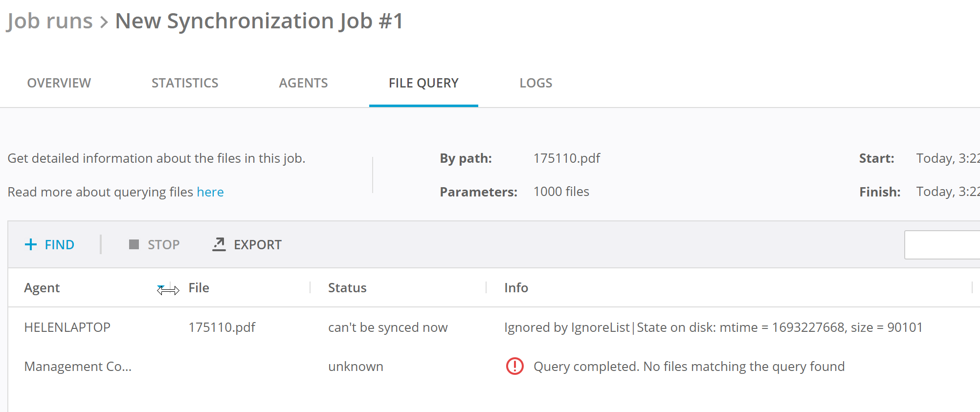This screenshot has width=980, height=412.
Task: Open the 'here' querying files link
Action: (x=210, y=192)
